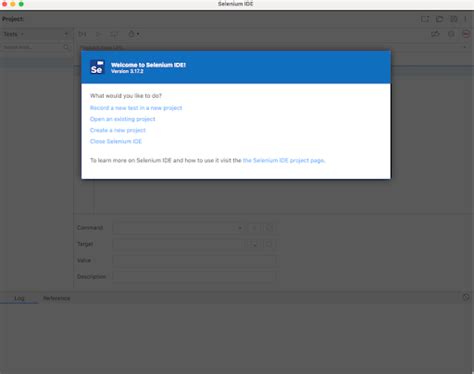Choose Create a new project
The image size is (474, 374).
(118, 130)
